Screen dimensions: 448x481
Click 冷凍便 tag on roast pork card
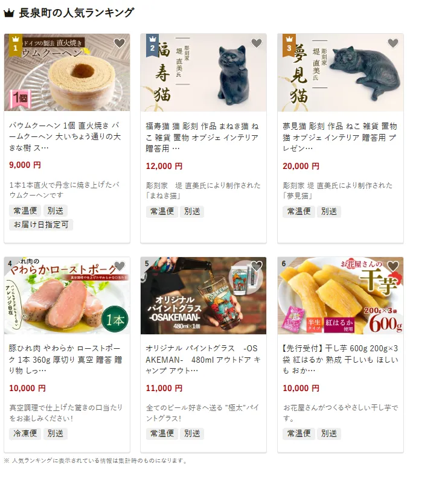click(x=25, y=433)
